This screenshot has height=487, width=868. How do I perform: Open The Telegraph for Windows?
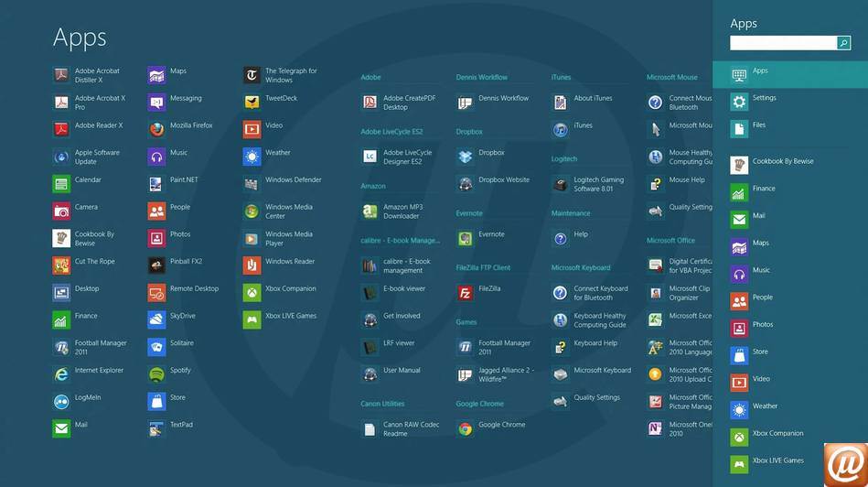pos(280,75)
